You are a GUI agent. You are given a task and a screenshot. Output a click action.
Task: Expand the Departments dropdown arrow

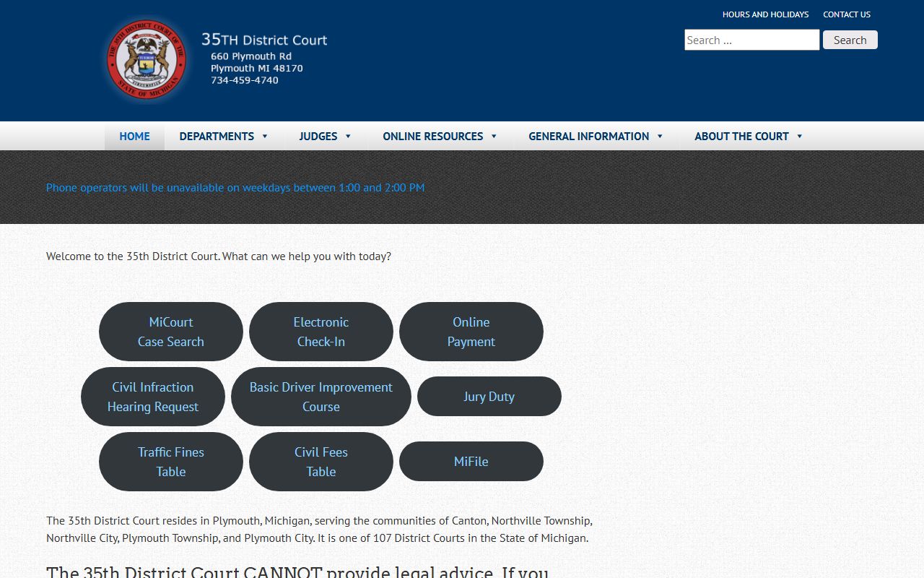tap(265, 136)
